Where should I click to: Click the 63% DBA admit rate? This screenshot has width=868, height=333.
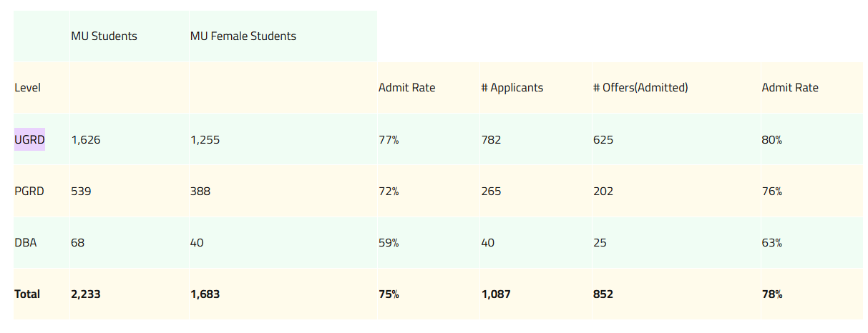[x=772, y=243]
